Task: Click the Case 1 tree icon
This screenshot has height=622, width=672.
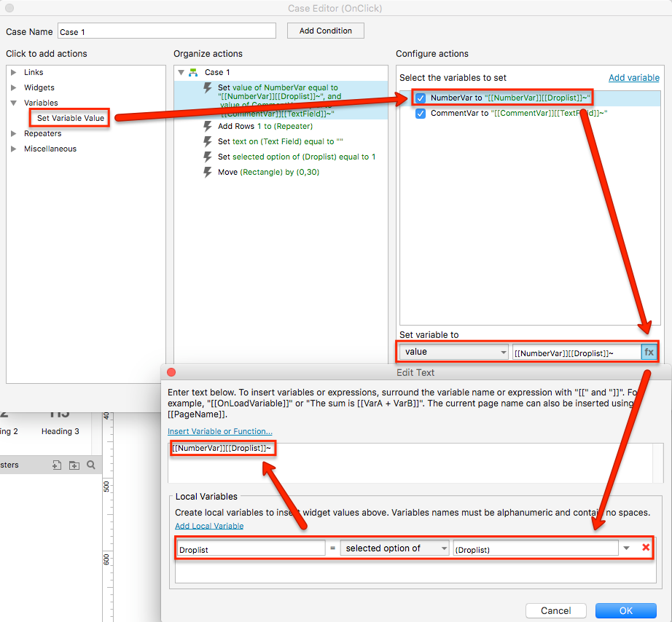Action: pos(193,72)
